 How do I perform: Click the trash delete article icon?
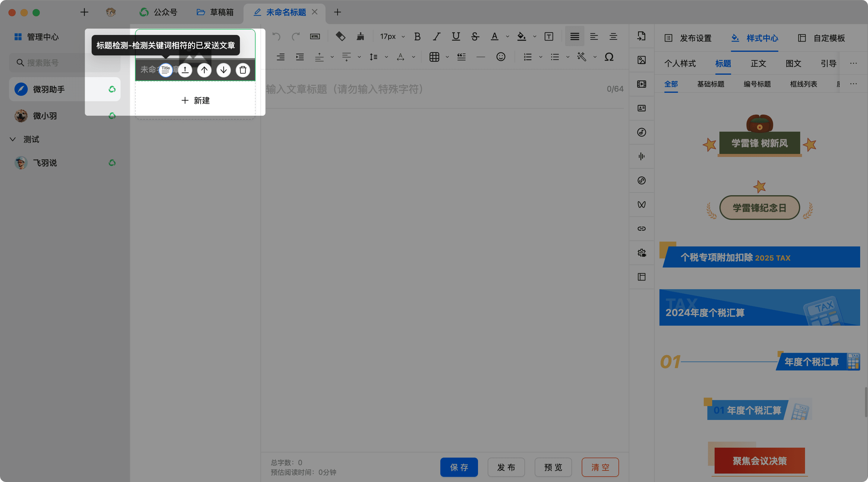pyautogui.click(x=243, y=70)
